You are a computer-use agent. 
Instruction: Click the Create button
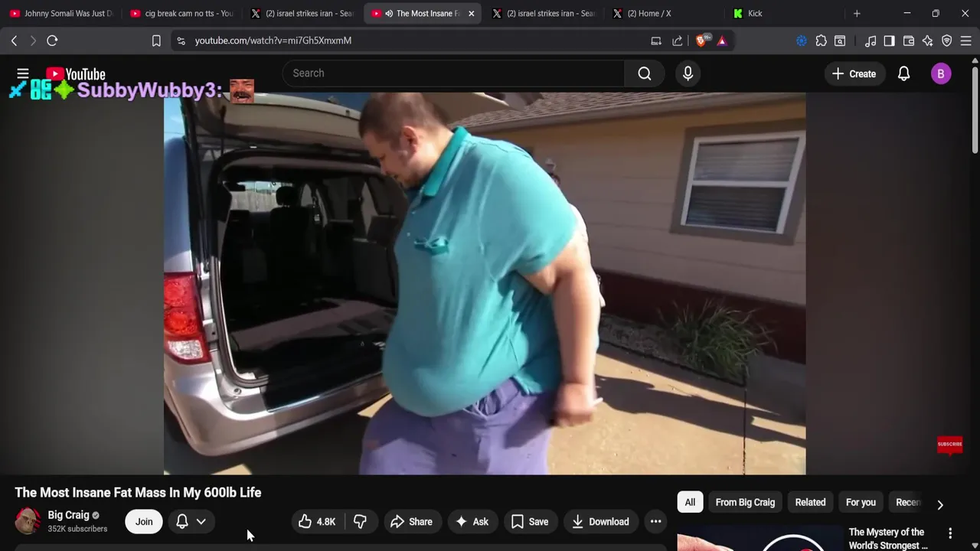[x=854, y=73]
